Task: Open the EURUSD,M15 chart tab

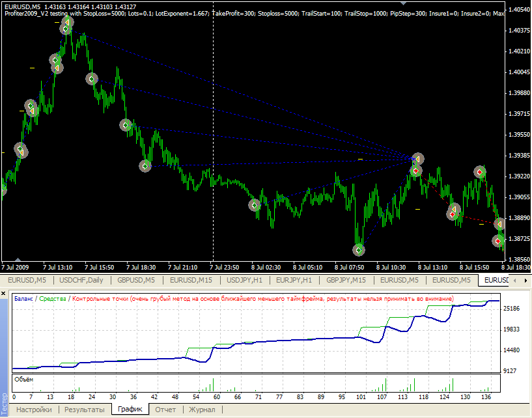Action: pos(191,280)
